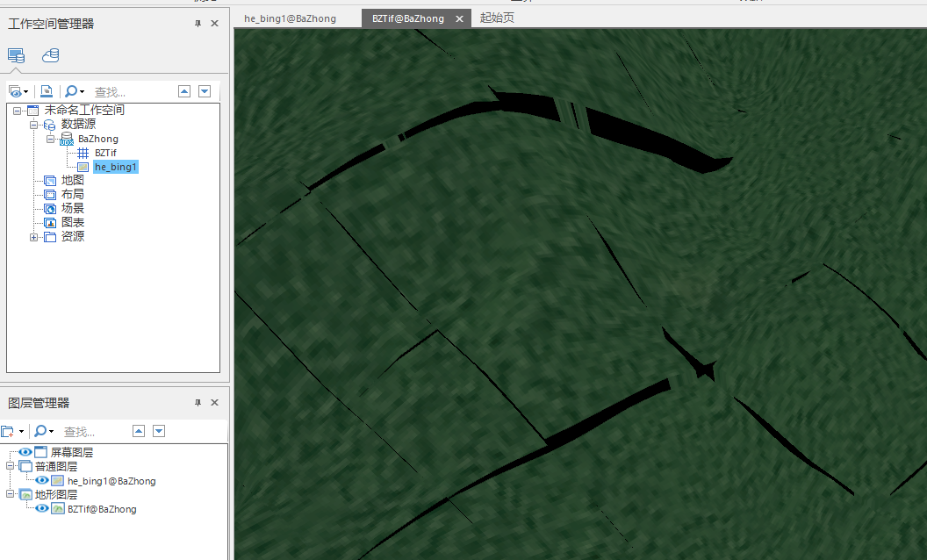Select the BZTif grid dataset icon
The height and width of the screenshot is (560, 927).
point(83,153)
